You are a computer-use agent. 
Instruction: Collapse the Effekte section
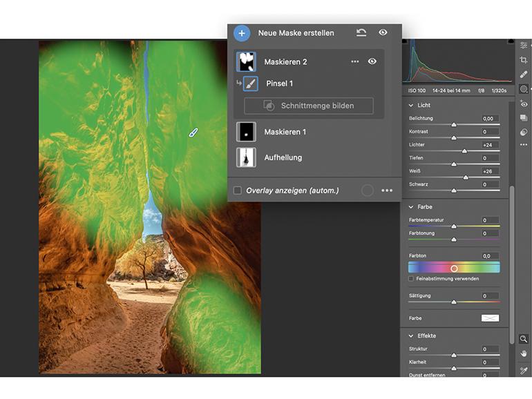tap(411, 336)
